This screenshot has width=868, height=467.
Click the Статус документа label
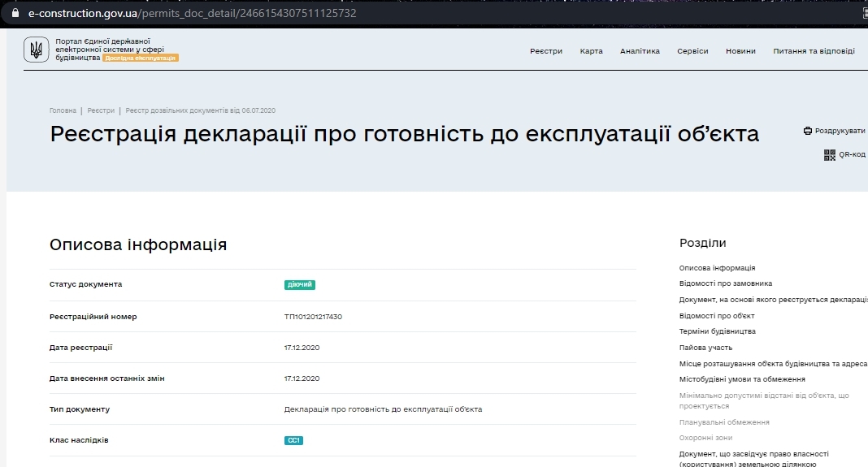click(x=86, y=283)
